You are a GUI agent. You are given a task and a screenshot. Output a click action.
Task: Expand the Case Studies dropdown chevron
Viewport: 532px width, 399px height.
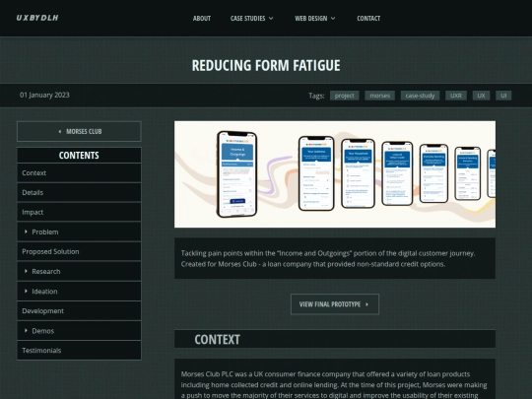(271, 19)
